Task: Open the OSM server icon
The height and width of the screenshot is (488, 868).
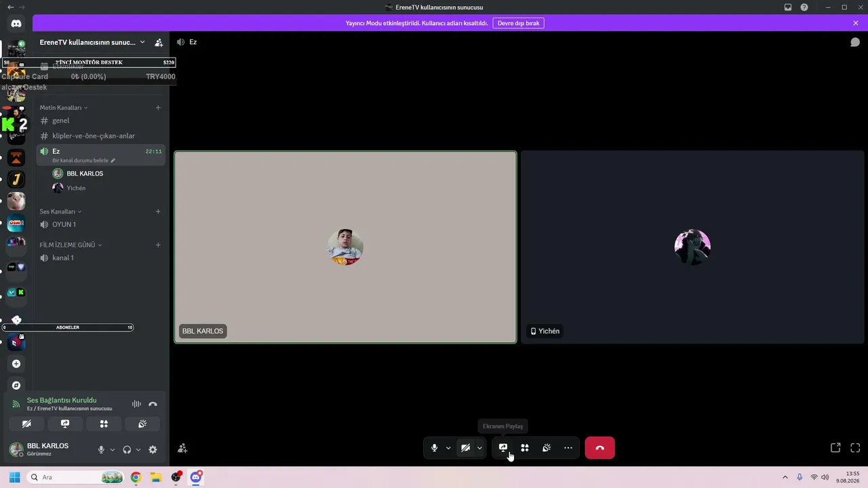Action: [16, 223]
